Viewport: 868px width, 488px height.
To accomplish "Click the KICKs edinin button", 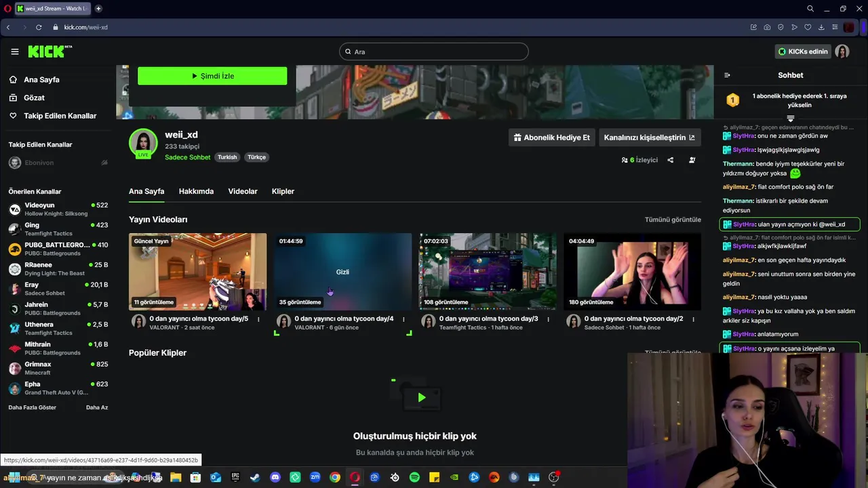I will (x=803, y=52).
